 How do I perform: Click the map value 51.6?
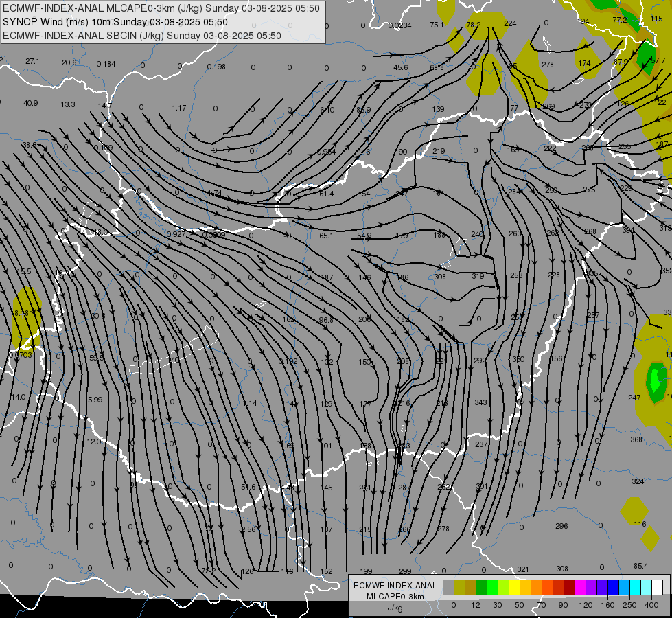(248, 487)
